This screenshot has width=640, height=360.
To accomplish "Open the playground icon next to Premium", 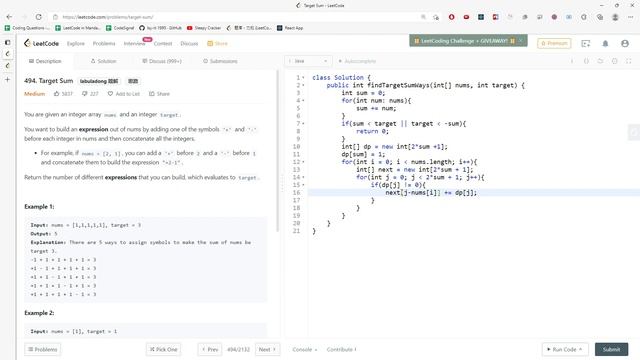I will tap(586, 43).
